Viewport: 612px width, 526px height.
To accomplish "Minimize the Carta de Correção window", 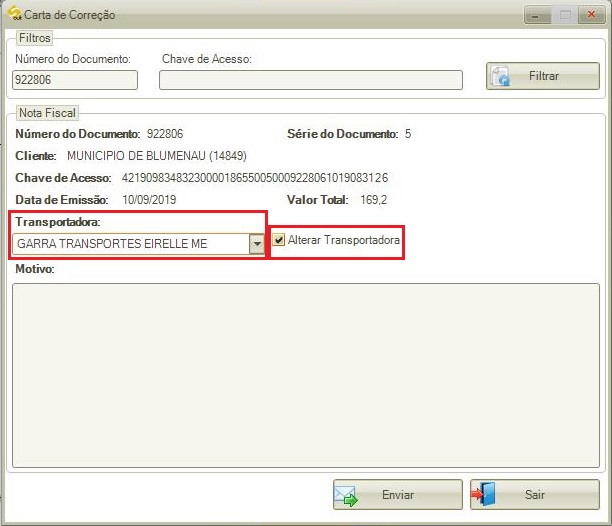I will click(x=537, y=15).
